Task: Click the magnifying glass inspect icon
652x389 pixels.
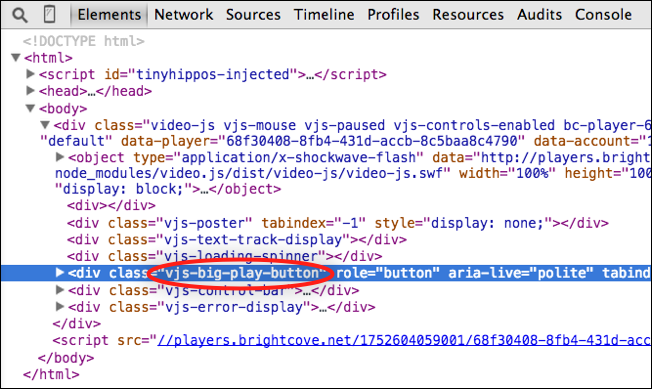Action: coord(20,15)
